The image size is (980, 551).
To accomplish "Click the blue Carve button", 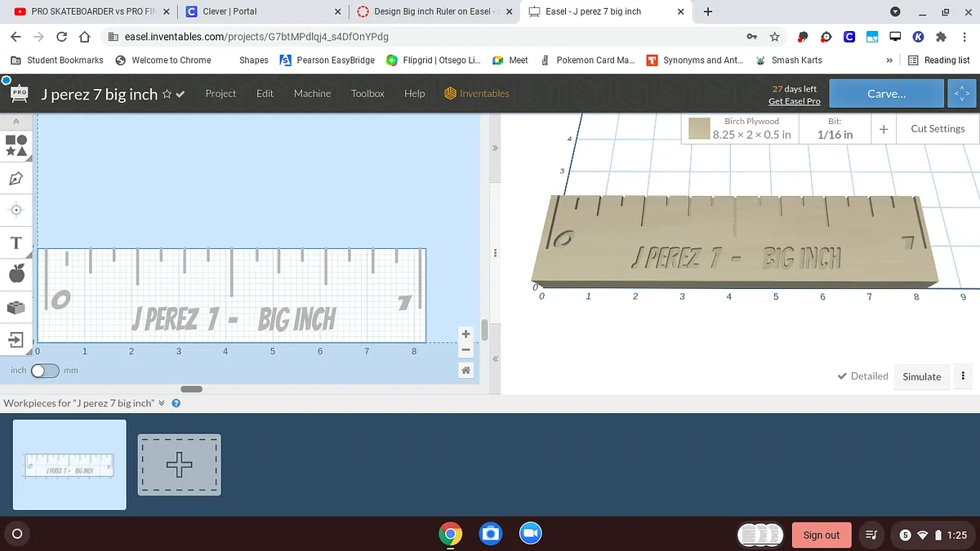I will pyautogui.click(x=886, y=94).
